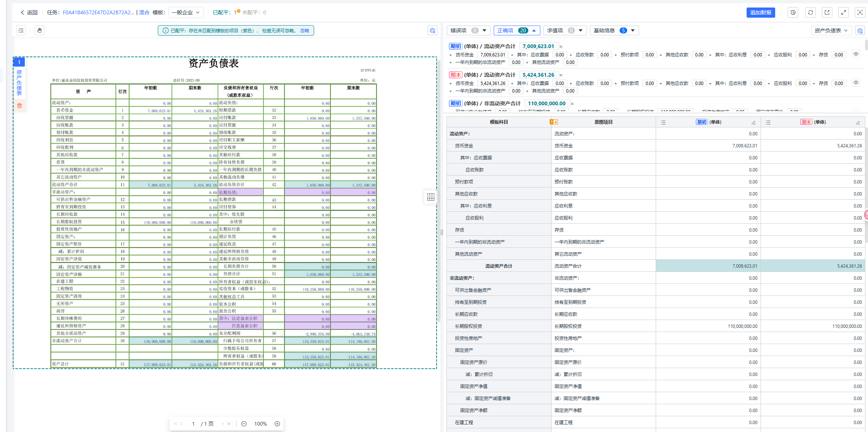
Task: Open the 资产负债表 report type dropdown
Action: point(831,30)
